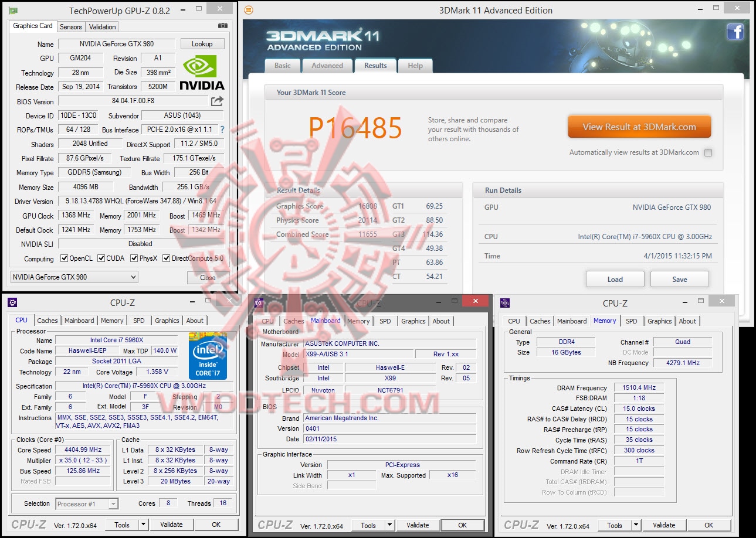Open the Basic tab in 3DMark 11

click(x=283, y=66)
